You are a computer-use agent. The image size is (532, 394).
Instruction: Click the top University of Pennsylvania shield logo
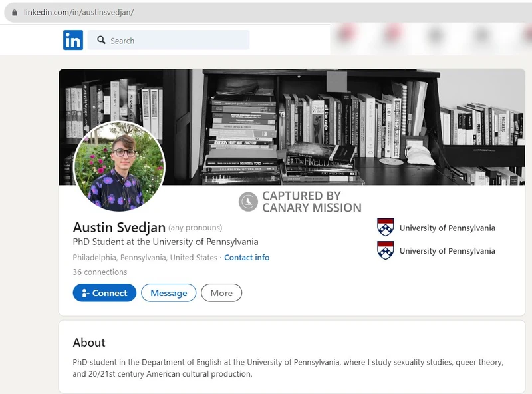[x=383, y=227]
